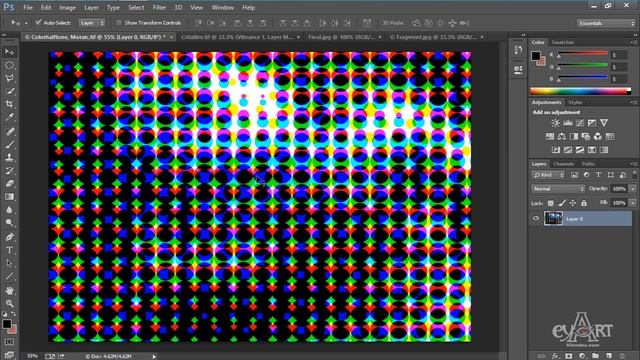Add an Exposure adjustment
Viewport: 640px width, 360px height.
(592, 123)
